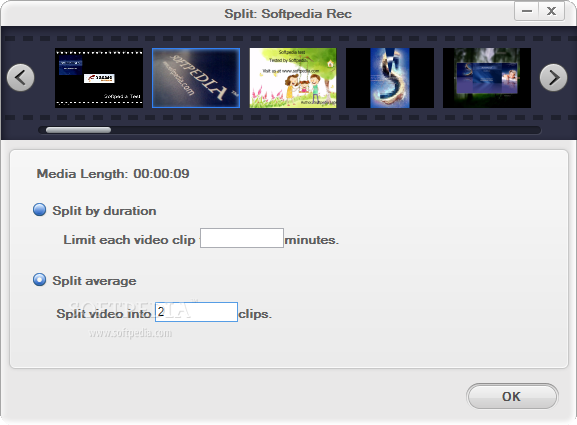Click the filmstrip horizontal scrollbar handle
The image size is (577, 425).
(x=78, y=130)
